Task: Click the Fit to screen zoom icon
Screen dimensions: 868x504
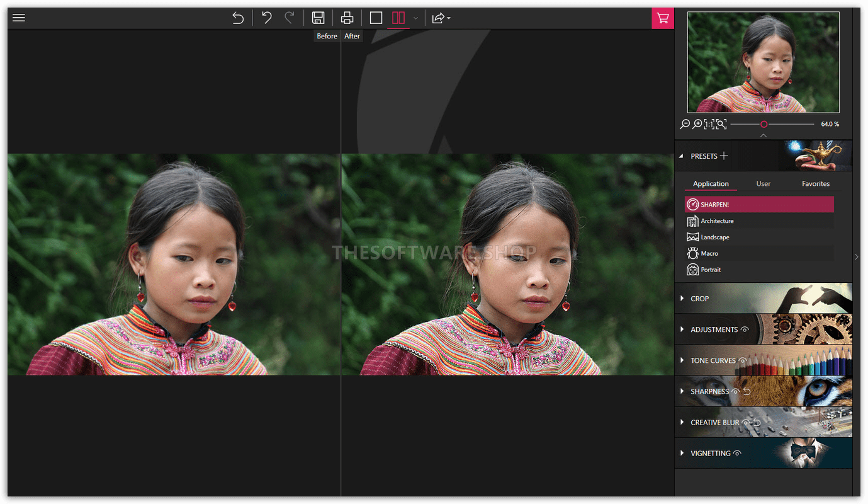Action: 721,124
